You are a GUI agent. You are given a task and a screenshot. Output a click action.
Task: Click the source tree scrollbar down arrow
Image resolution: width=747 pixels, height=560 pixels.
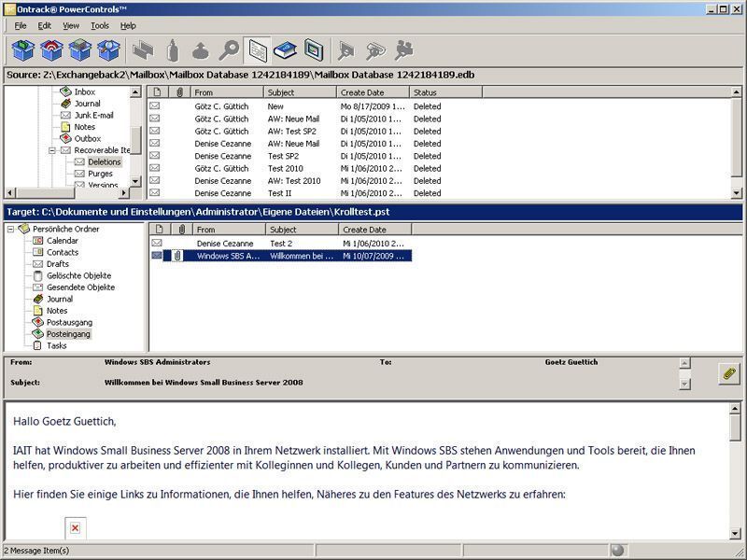pyautogui.click(x=134, y=181)
